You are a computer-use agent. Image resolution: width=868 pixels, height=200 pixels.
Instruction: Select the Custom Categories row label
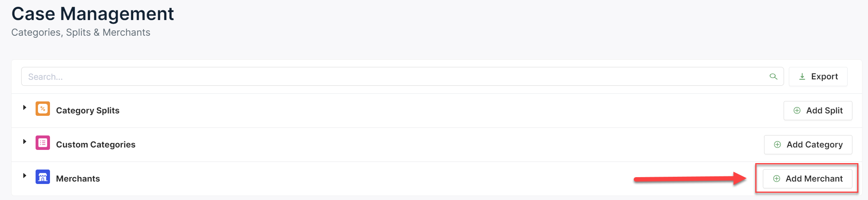pyautogui.click(x=96, y=145)
